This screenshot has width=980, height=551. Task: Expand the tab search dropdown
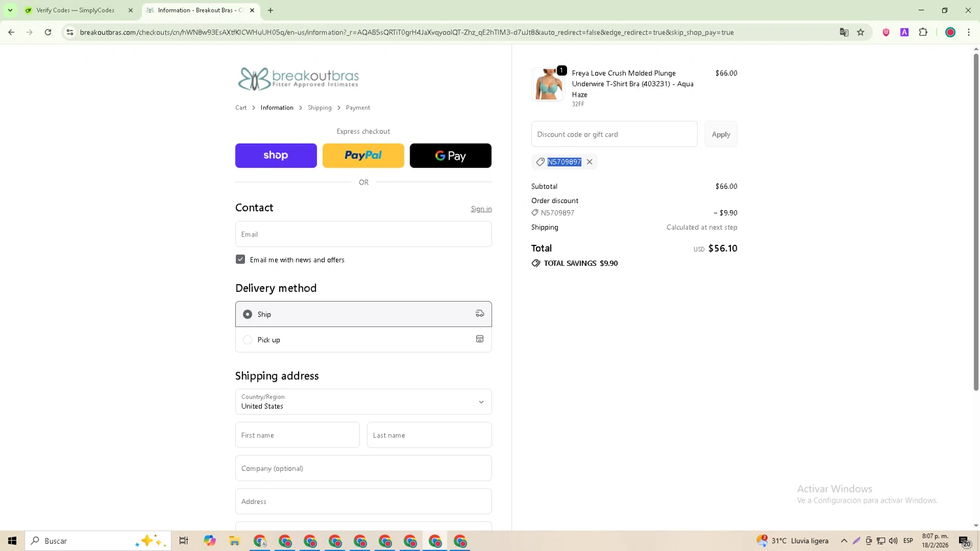tap(10, 10)
